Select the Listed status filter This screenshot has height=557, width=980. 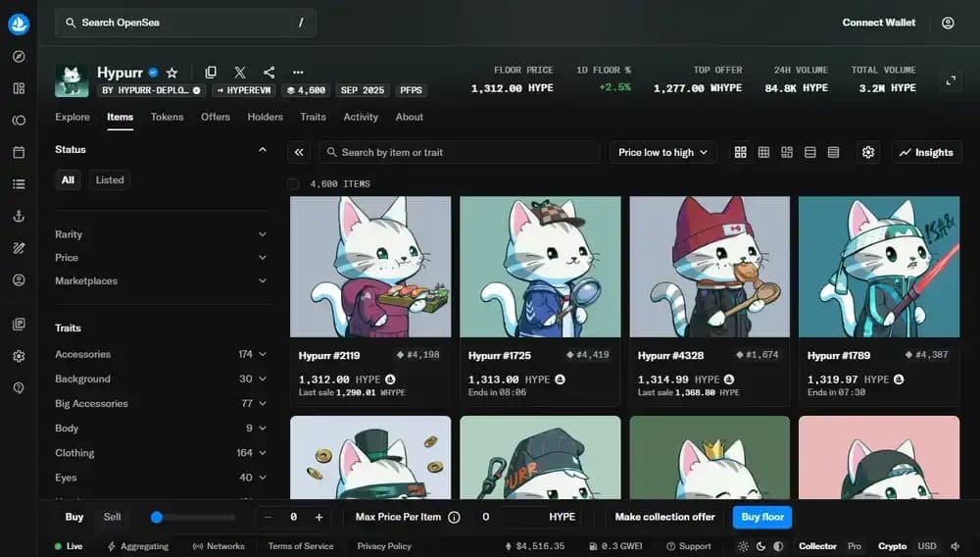pos(110,180)
